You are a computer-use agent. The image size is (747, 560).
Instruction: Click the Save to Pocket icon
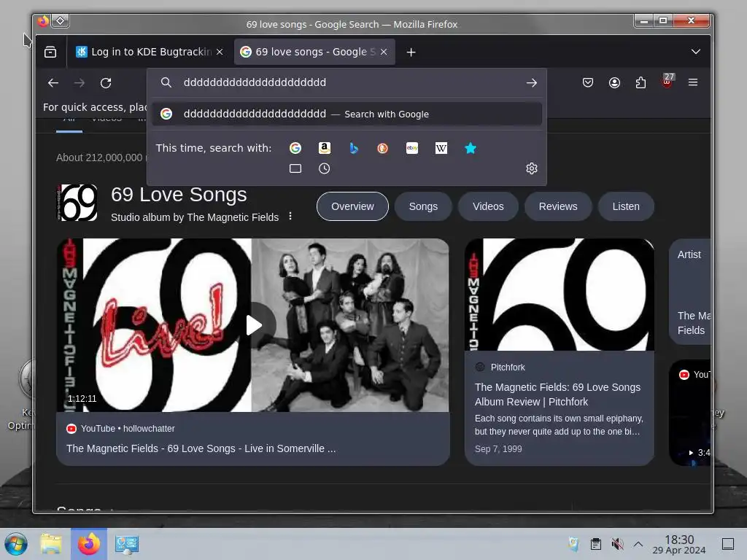588,82
